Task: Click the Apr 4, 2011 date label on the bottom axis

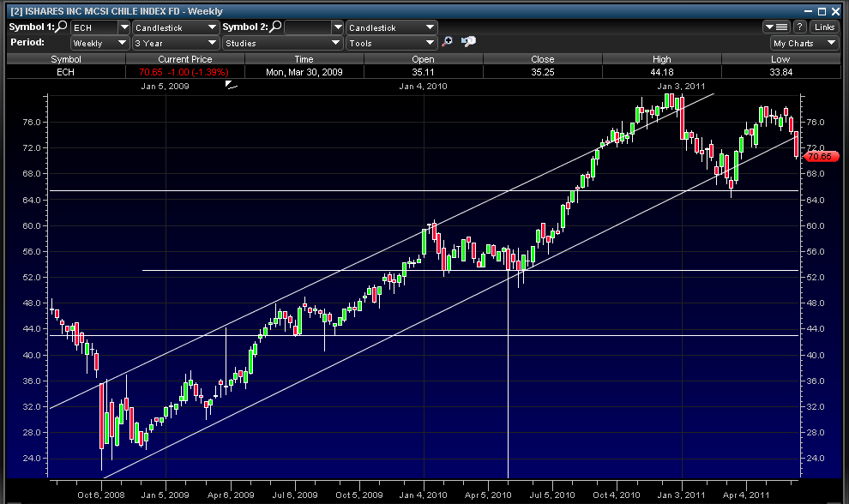Action: click(746, 495)
